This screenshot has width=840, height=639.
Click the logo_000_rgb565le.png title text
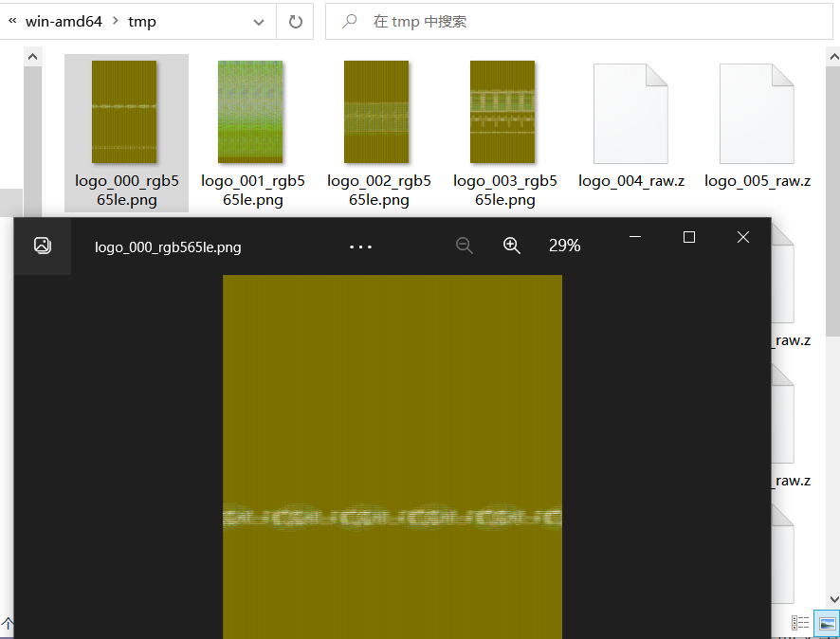point(168,247)
